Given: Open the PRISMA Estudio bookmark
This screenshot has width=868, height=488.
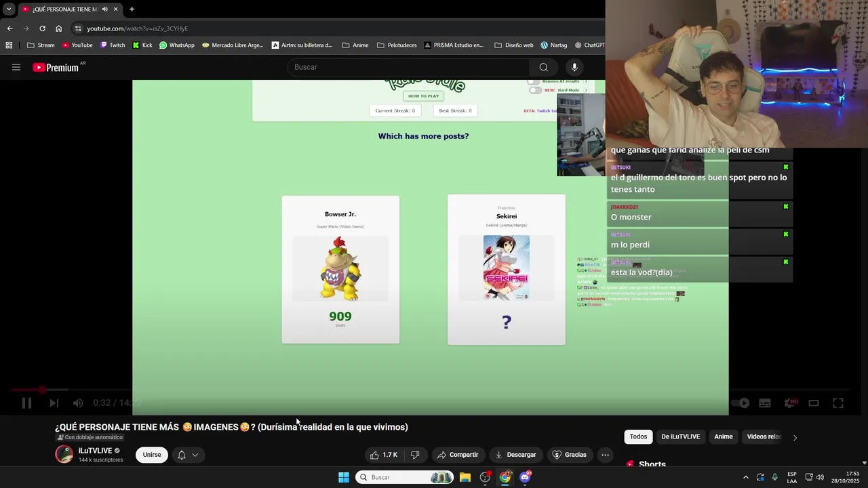Looking at the screenshot, I should (454, 45).
